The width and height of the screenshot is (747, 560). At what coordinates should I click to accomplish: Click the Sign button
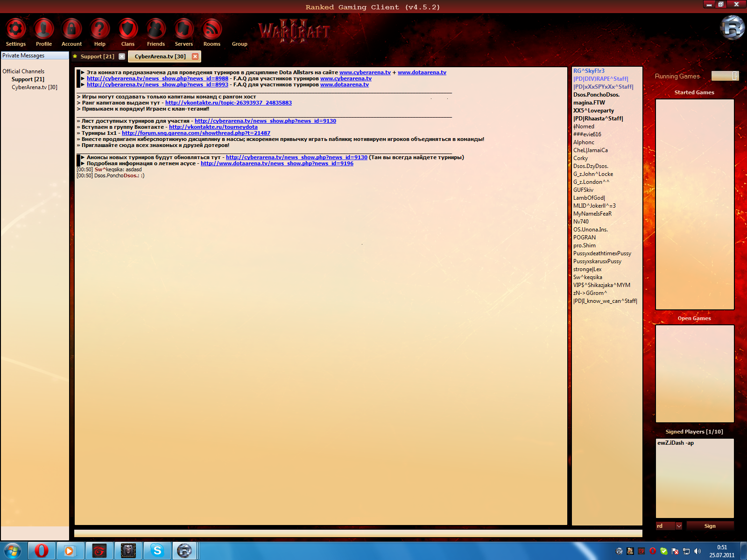[x=710, y=526]
